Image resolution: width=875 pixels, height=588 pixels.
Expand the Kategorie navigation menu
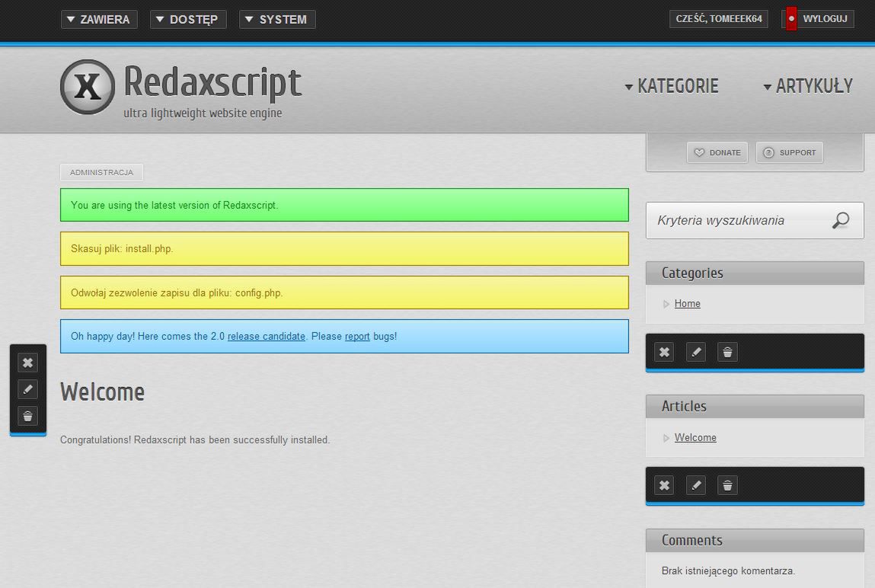pos(672,87)
